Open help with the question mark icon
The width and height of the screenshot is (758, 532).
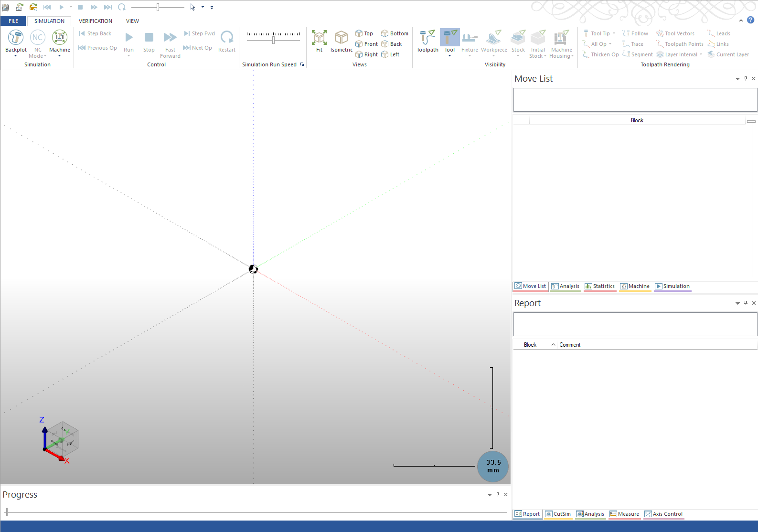[750, 20]
